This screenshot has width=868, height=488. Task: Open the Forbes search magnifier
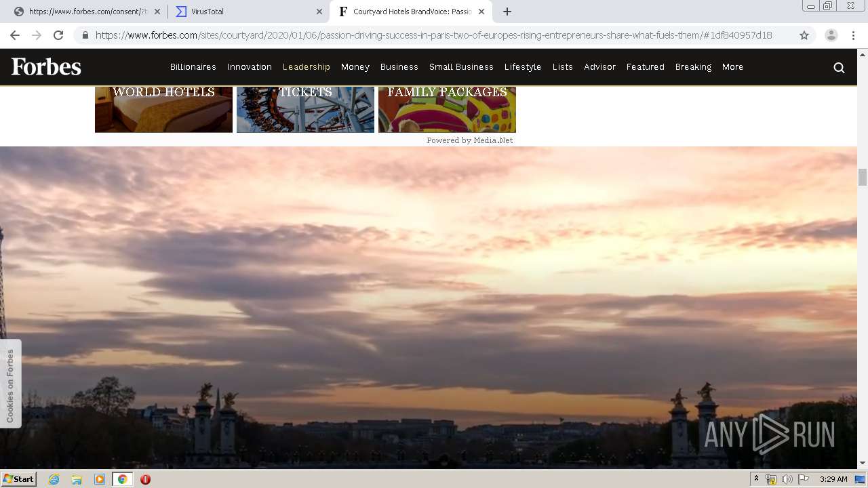point(839,67)
